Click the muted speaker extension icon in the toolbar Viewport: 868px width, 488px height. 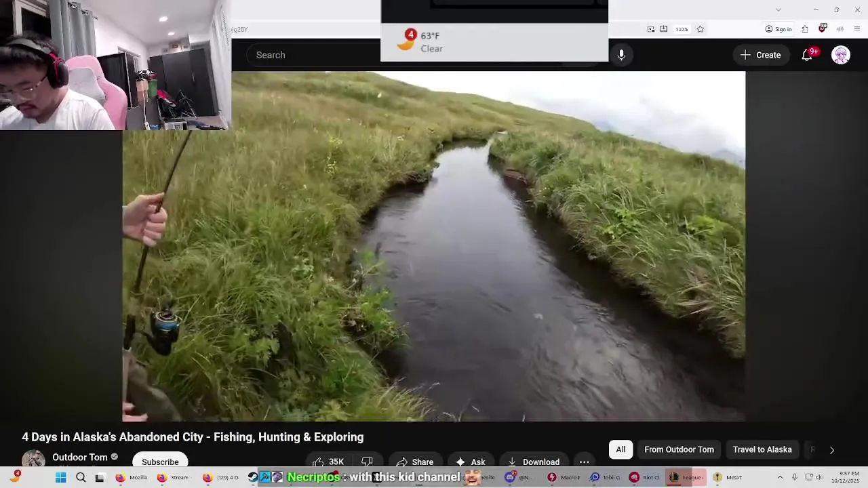pyautogui.click(x=840, y=29)
